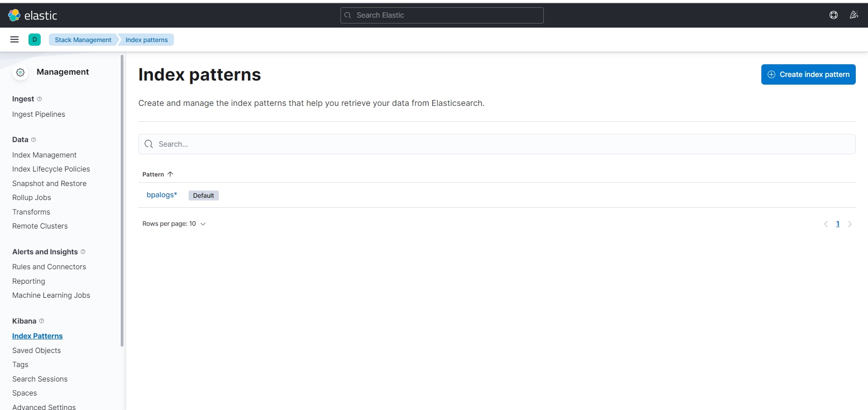
Task: Open Rules and Connectors
Action: pyautogui.click(x=49, y=267)
